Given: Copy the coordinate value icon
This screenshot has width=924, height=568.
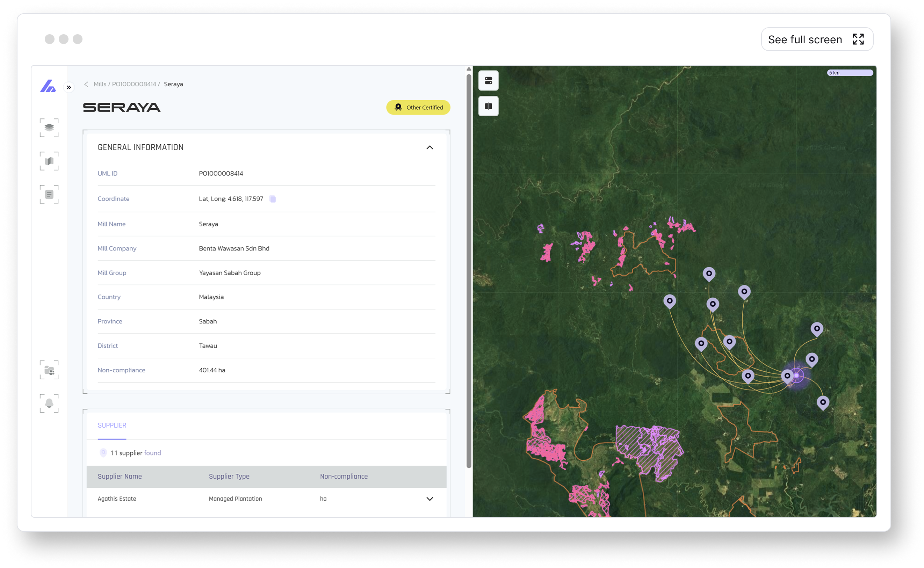Looking at the screenshot, I should pyautogui.click(x=273, y=199).
